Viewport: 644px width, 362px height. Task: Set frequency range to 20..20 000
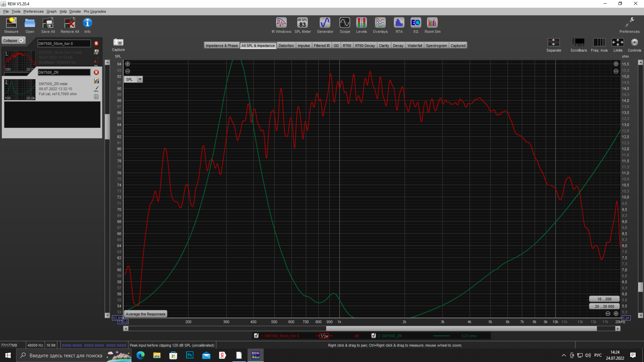(604, 306)
